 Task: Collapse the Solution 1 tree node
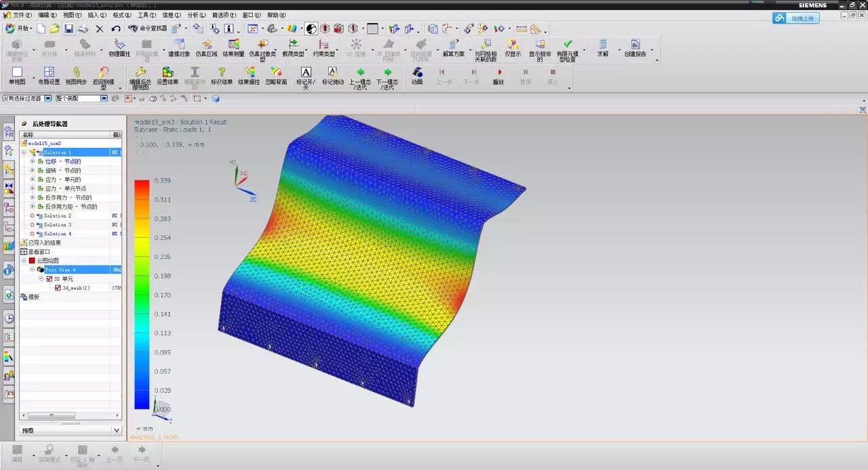coord(24,153)
